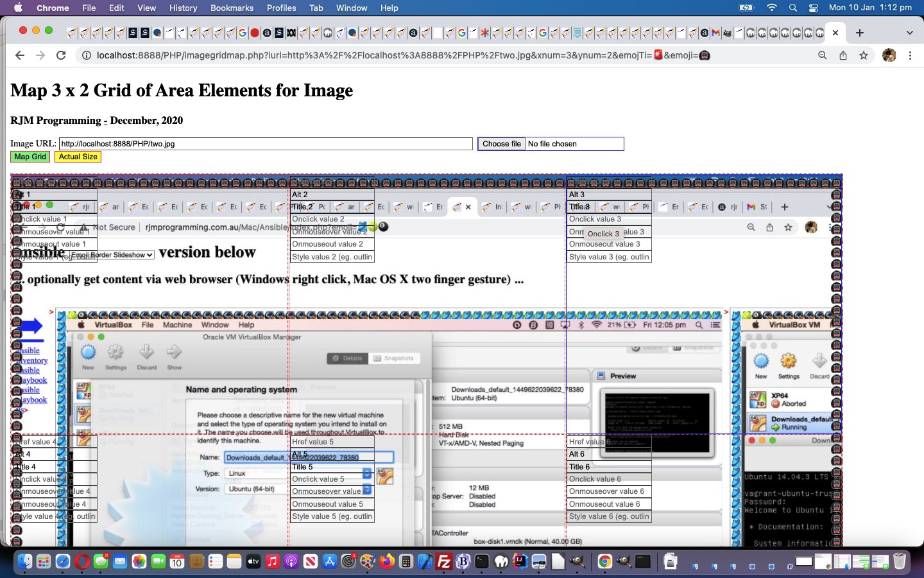Screen dimensions: 924x578
Task: Focus the Onmouseout value 2 field
Action: pos(332,244)
